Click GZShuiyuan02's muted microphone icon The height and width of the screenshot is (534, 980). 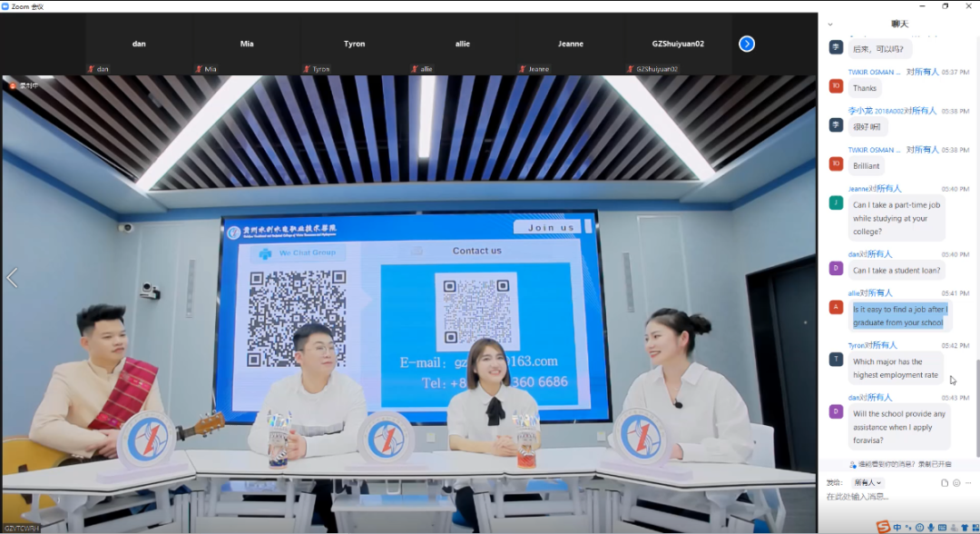point(631,69)
